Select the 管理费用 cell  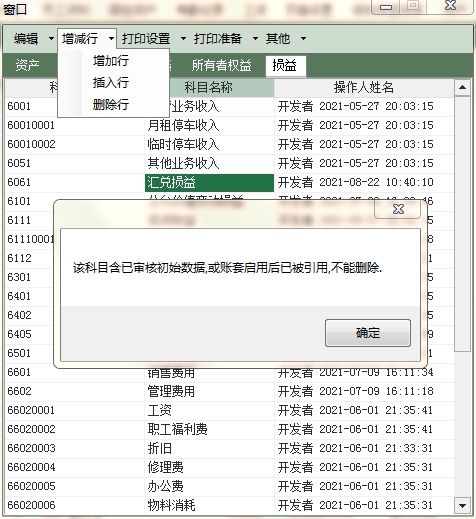click(x=209, y=391)
